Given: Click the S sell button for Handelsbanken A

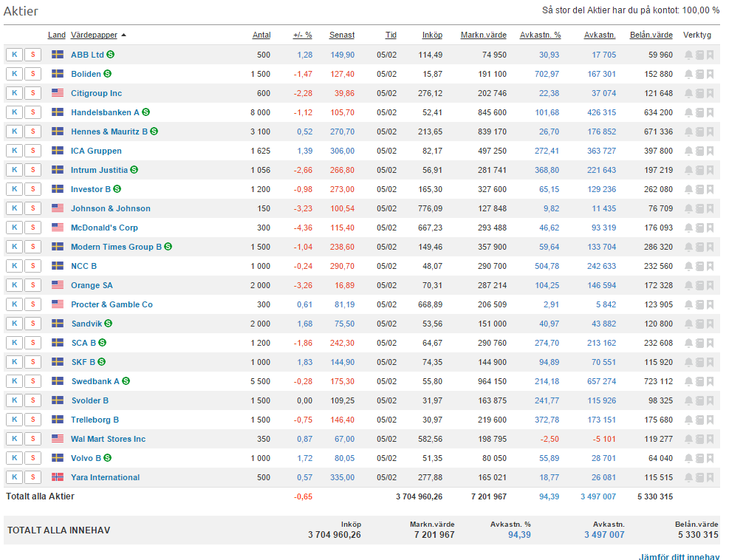Looking at the screenshot, I should click(x=33, y=112).
